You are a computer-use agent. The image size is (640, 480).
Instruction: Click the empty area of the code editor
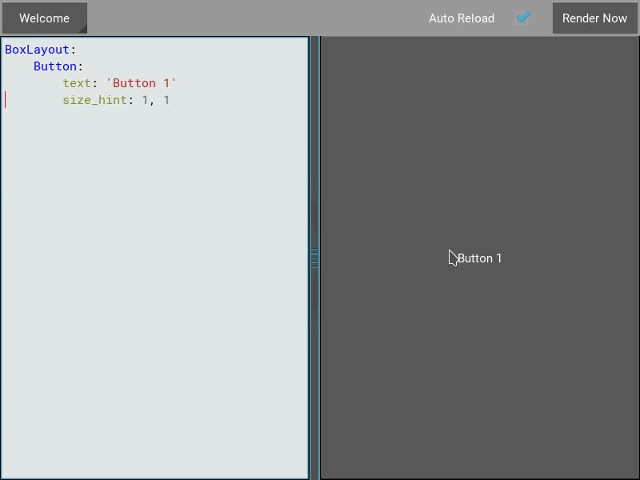155,300
